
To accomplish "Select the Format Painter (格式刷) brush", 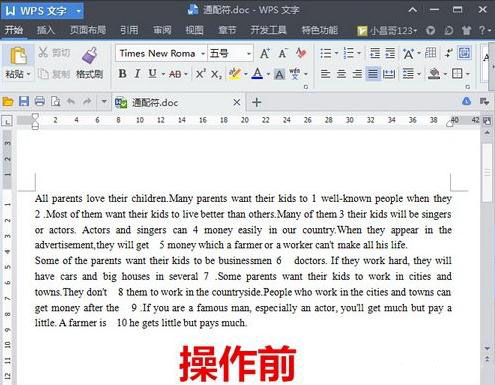I will 90,55.
